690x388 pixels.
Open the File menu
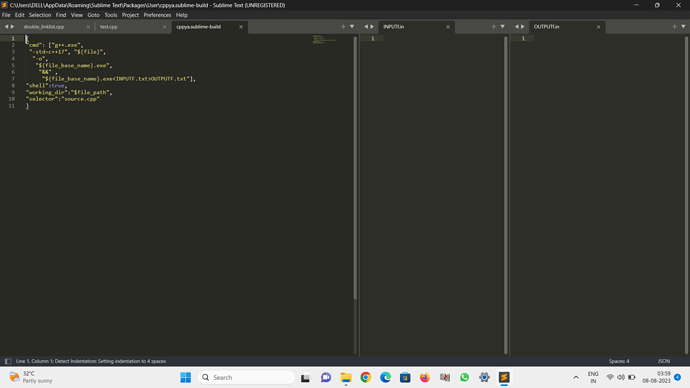pyautogui.click(x=6, y=15)
